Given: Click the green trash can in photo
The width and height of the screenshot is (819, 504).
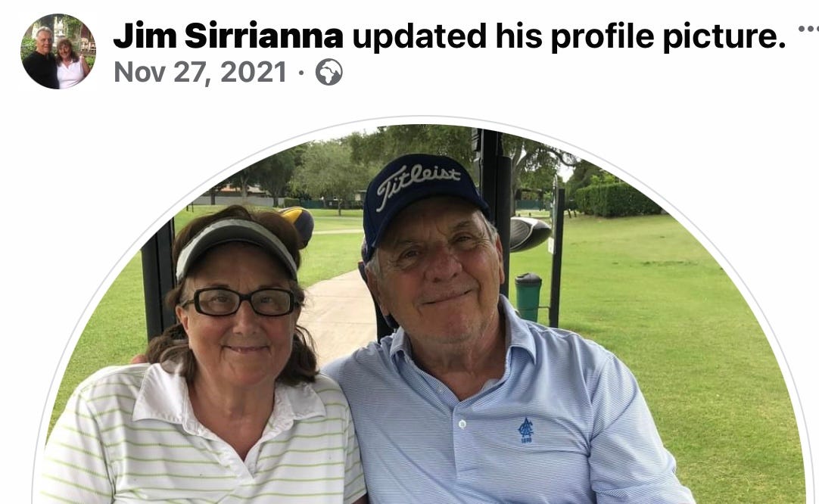Looking at the screenshot, I should (x=528, y=297).
